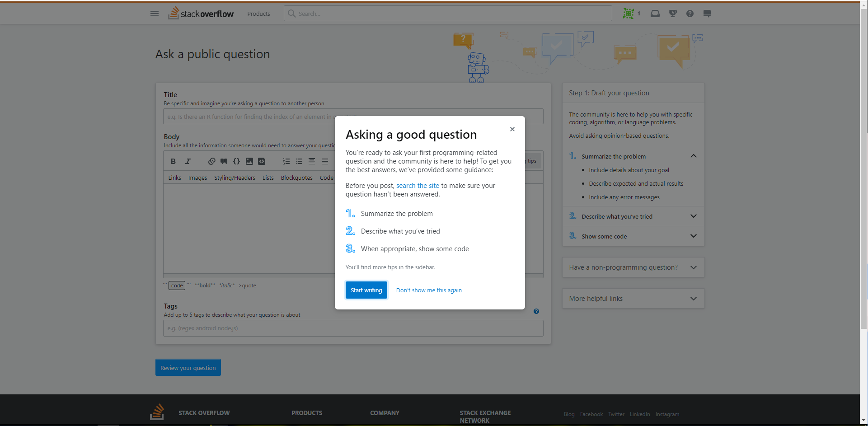Switch to the Images help tab
The width and height of the screenshot is (868, 426).
(197, 178)
